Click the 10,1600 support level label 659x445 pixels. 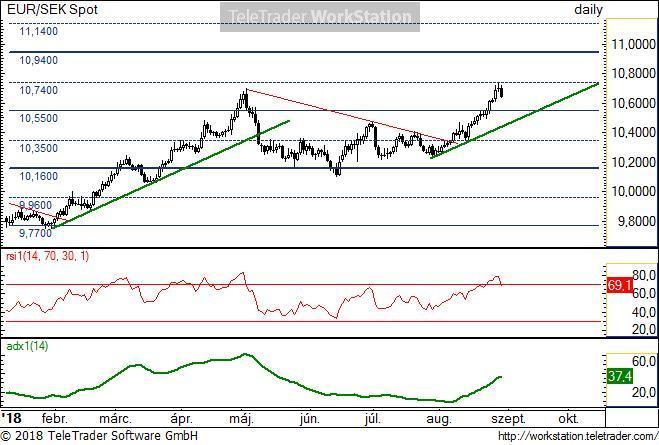39,176
